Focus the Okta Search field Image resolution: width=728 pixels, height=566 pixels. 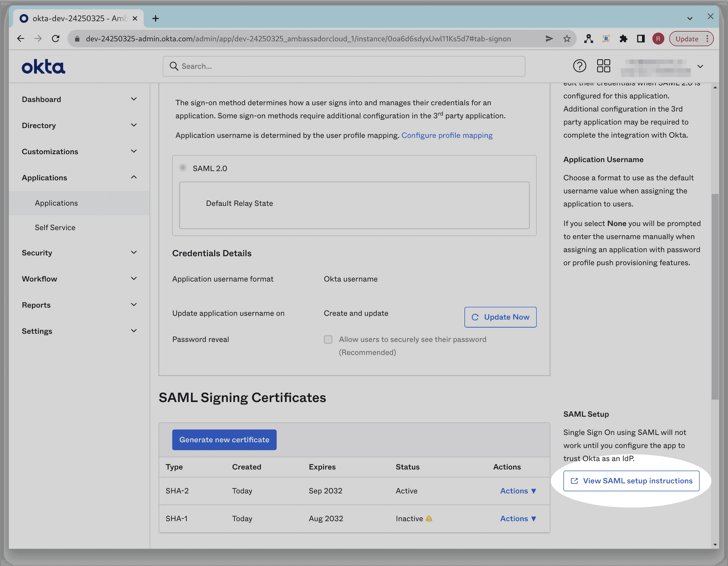click(x=344, y=66)
